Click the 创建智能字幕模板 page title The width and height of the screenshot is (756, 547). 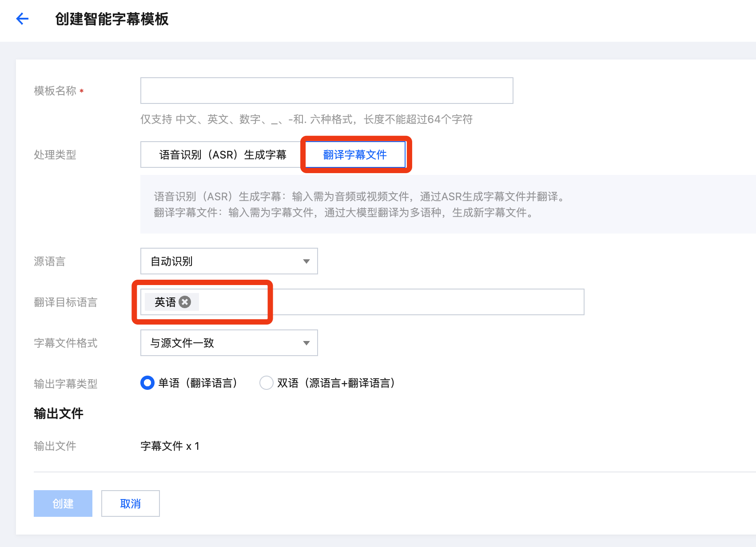111,19
